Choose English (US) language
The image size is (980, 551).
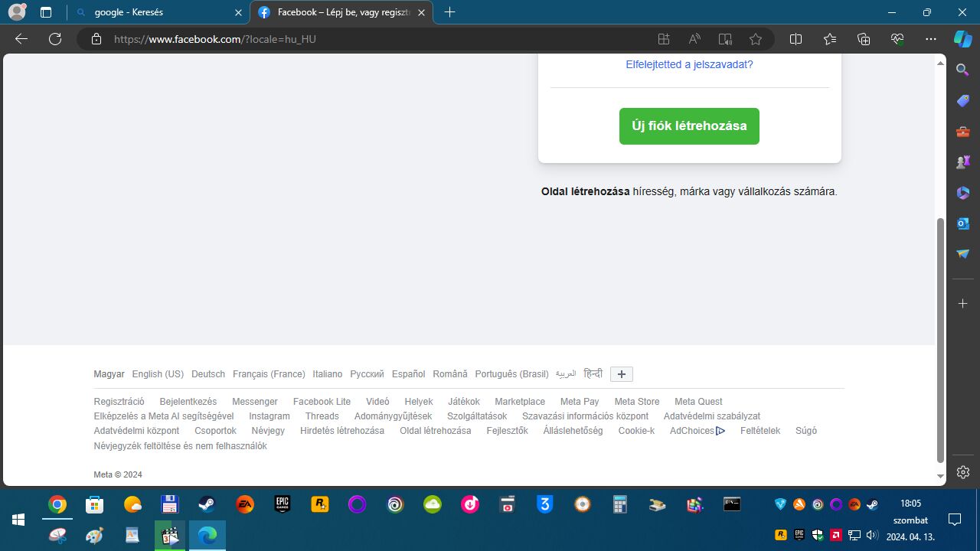point(158,374)
